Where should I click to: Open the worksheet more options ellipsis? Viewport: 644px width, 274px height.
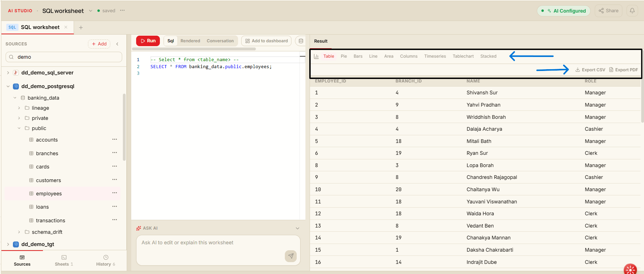(x=122, y=10)
